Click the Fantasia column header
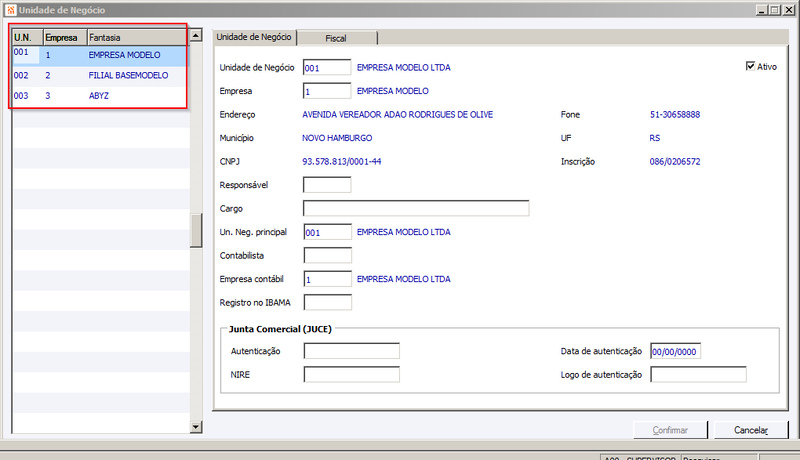Viewport: 800px width, 460px height. click(137, 38)
